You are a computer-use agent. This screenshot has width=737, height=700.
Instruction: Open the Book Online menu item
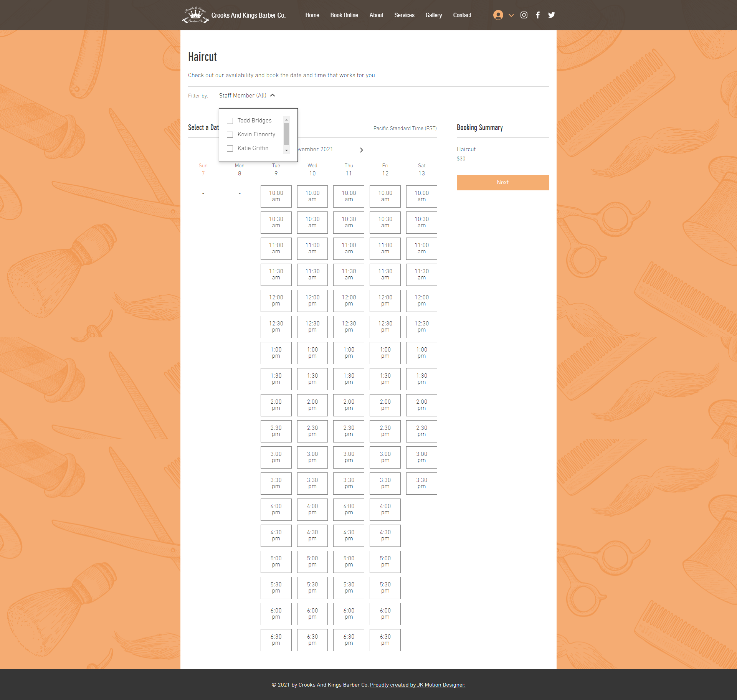point(344,15)
